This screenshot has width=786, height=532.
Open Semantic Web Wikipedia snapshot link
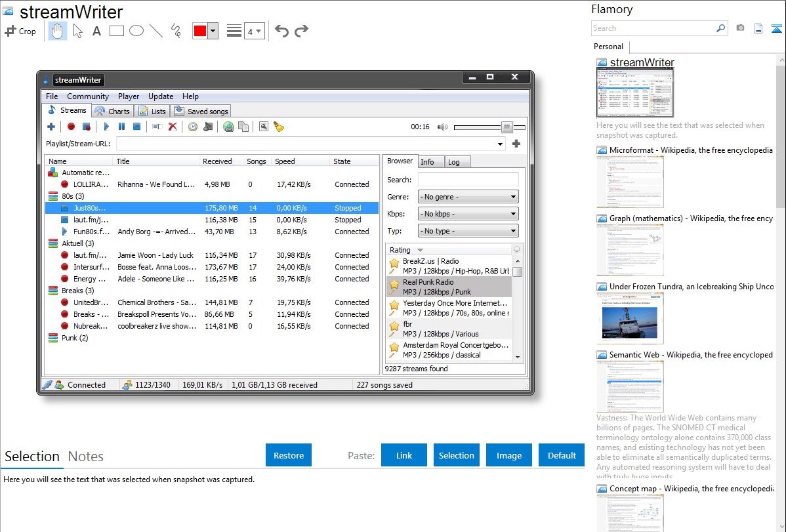coord(691,355)
